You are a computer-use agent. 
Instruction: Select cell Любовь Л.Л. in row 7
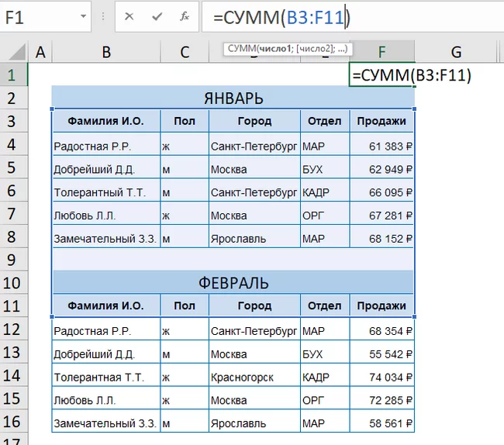(x=106, y=214)
